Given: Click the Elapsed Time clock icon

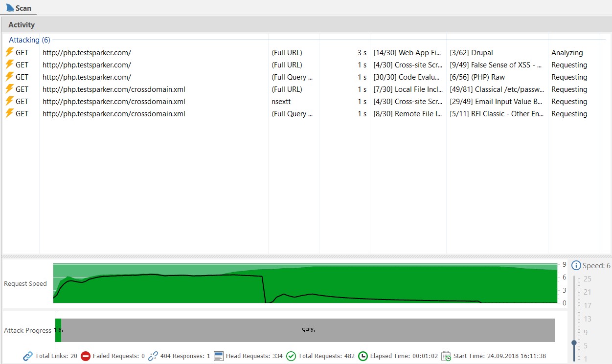Looking at the screenshot, I should coord(362,356).
